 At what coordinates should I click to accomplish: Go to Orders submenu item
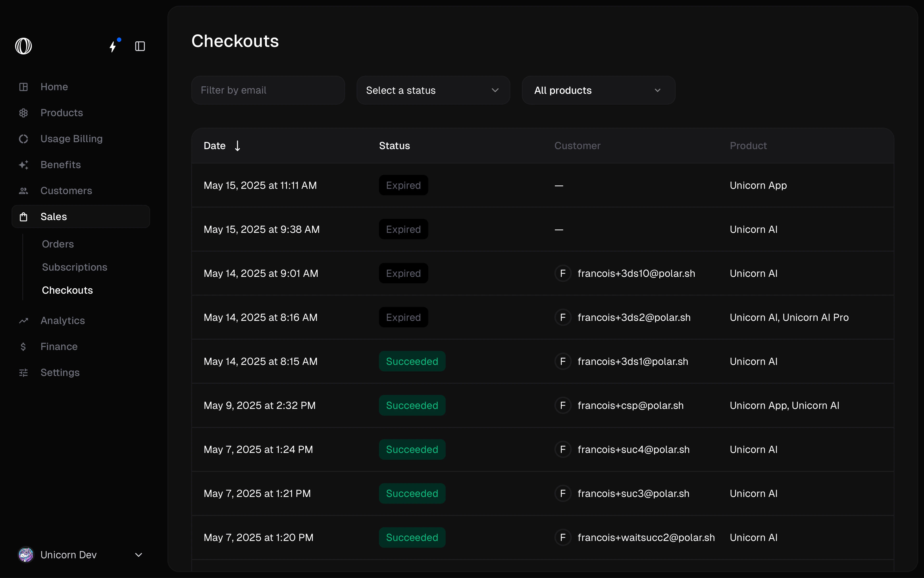click(58, 244)
